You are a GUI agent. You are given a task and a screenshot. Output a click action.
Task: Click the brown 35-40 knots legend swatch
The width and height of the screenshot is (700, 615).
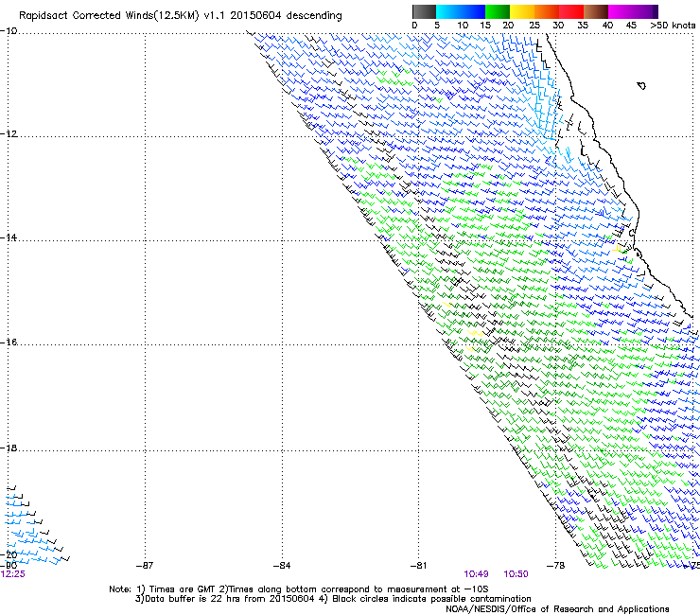coord(596,11)
